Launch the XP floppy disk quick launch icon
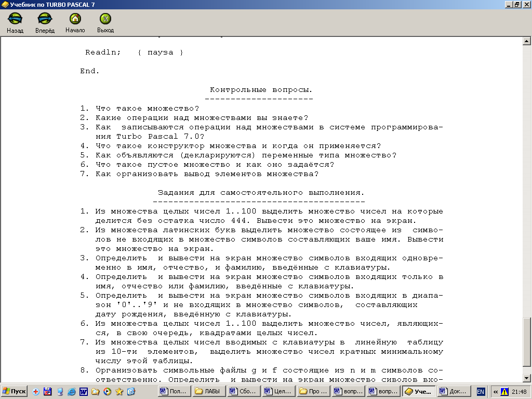Image resolution: width=532 pixels, height=399 pixels. point(48,392)
